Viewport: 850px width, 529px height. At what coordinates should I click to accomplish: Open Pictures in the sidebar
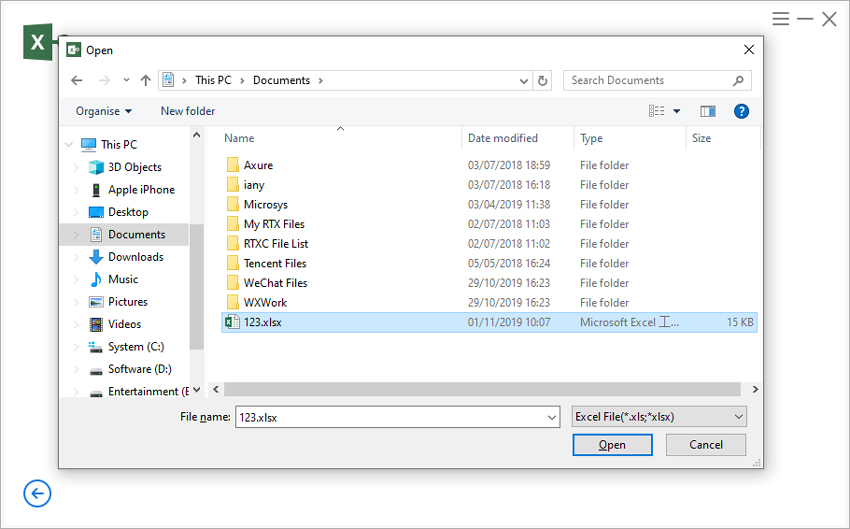127,302
